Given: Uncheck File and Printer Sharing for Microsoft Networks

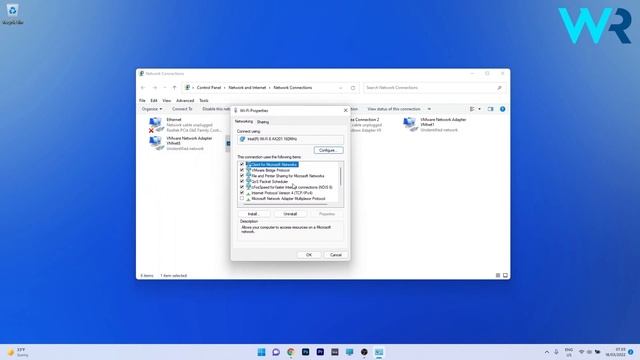Looking at the screenshot, I should tap(242, 176).
